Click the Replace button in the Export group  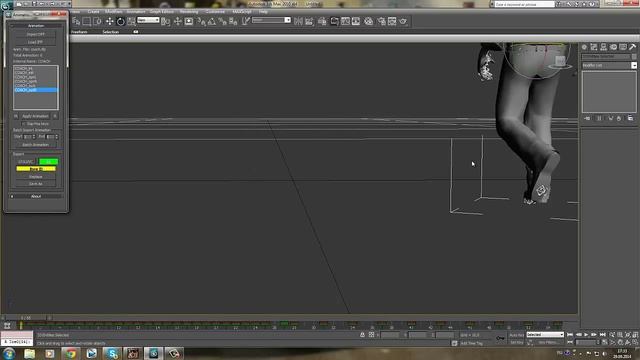[x=36, y=177]
